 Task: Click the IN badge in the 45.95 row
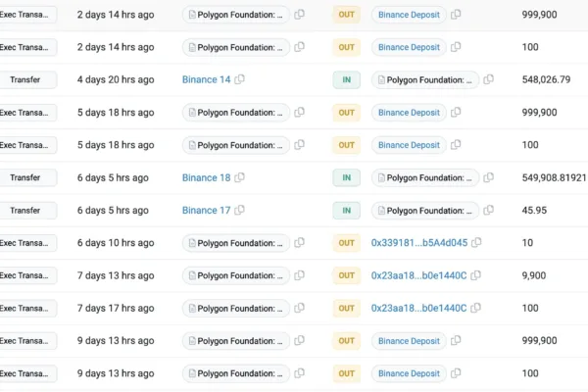[347, 210]
